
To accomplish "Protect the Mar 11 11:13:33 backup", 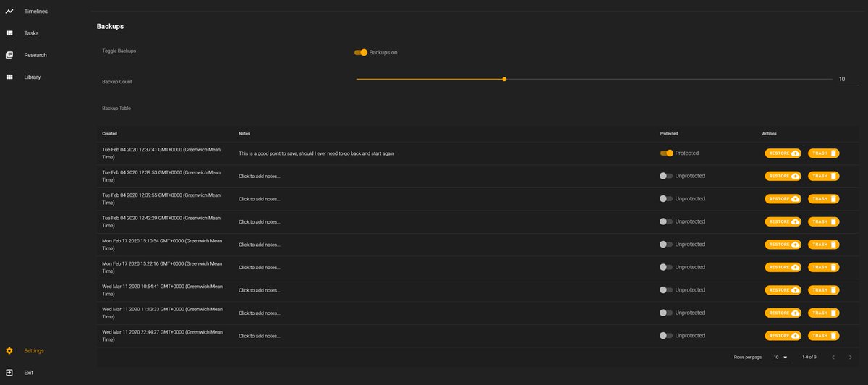I will point(666,313).
